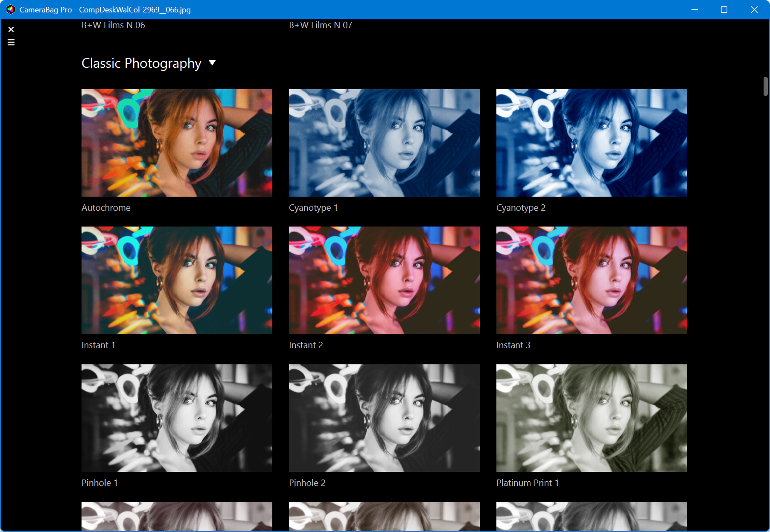The height and width of the screenshot is (532, 770).
Task: Open the hamburger menu icon
Action: coord(11,42)
